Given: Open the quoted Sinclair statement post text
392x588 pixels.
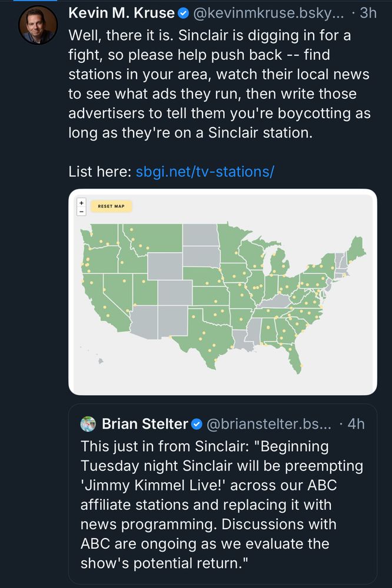Looking at the screenshot, I should 222,504.
